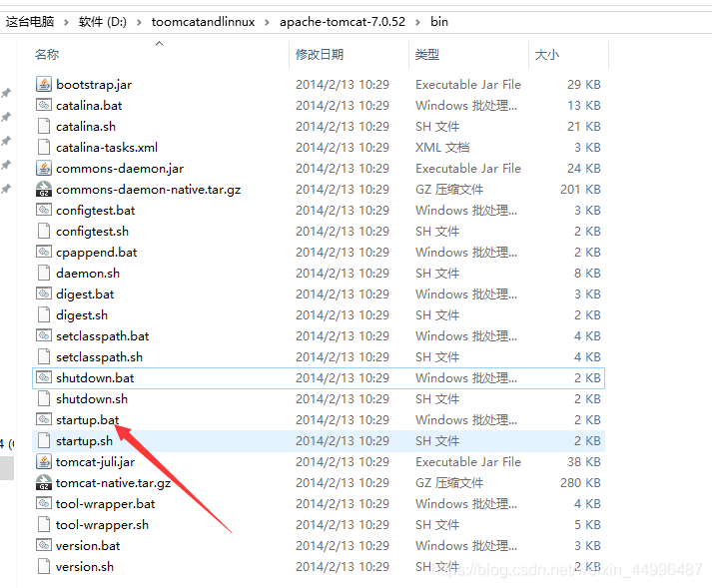
Task: Select the tomcat-native.tar.gz file name
Action: tap(113, 483)
